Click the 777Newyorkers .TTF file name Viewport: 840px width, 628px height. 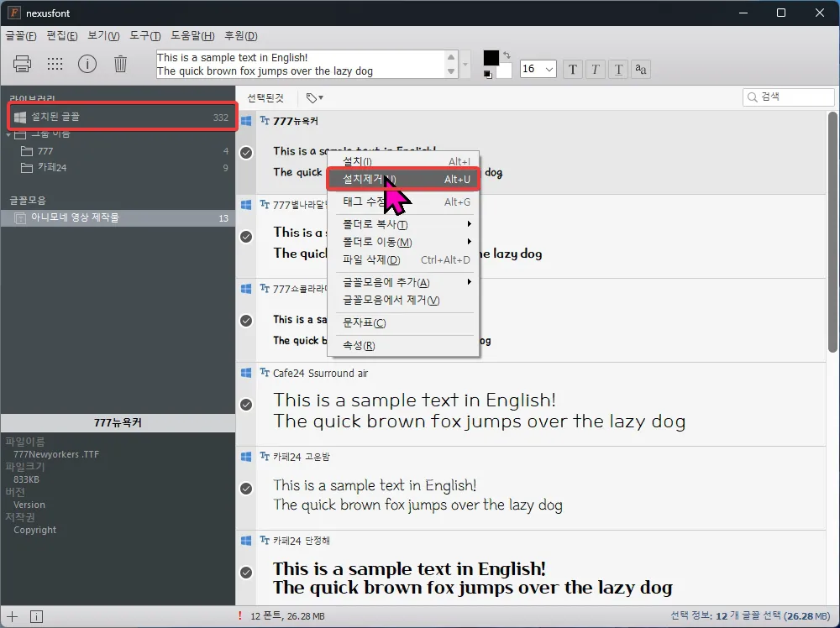[56, 454]
